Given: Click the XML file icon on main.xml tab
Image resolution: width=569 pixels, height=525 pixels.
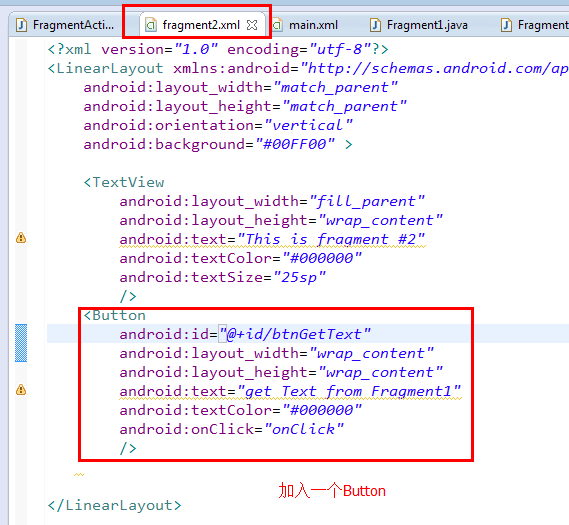Looking at the screenshot, I should [x=278, y=25].
